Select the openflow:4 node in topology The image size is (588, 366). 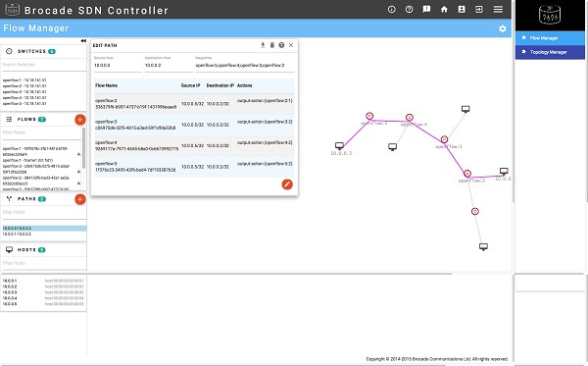[x=410, y=118]
